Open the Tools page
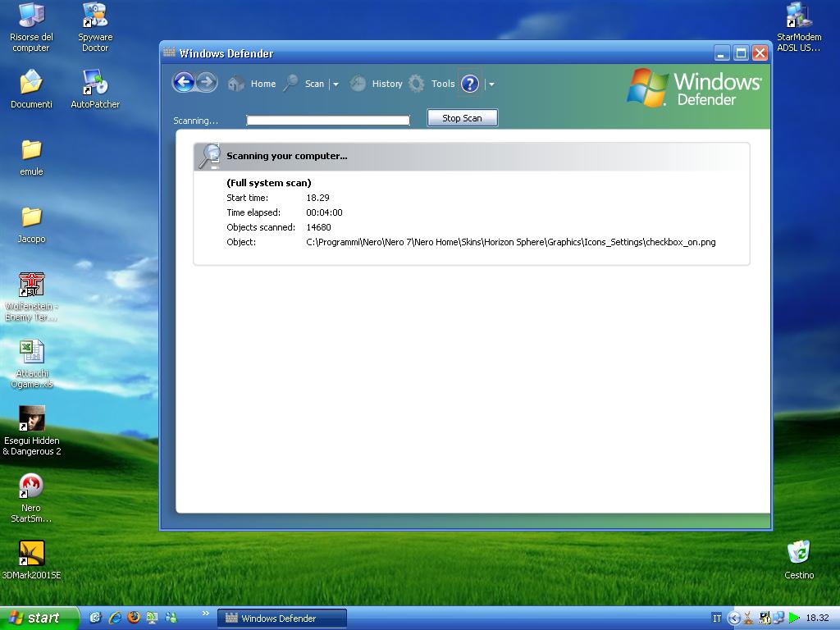Viewport: 840px width, 630px height. [431, 84]
